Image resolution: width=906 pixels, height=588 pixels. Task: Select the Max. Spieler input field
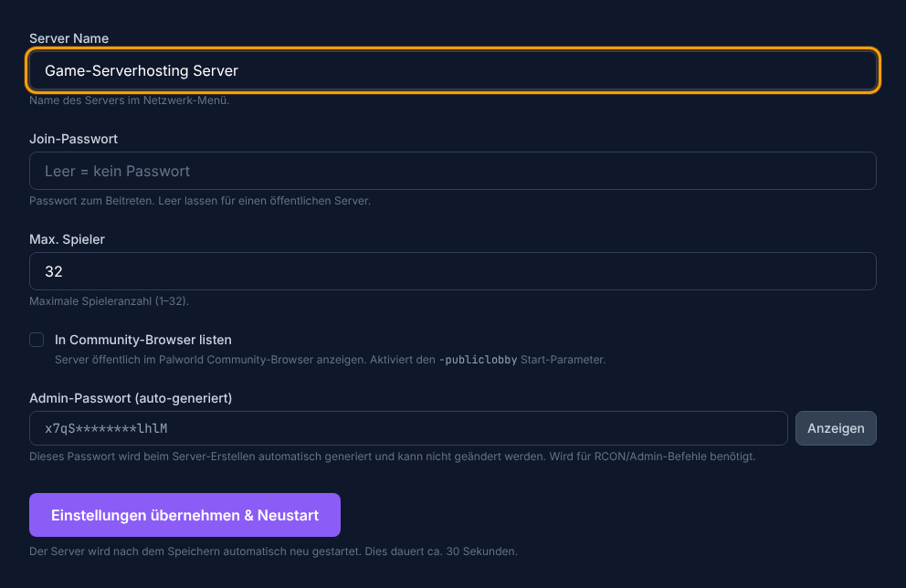click(452, 271)
